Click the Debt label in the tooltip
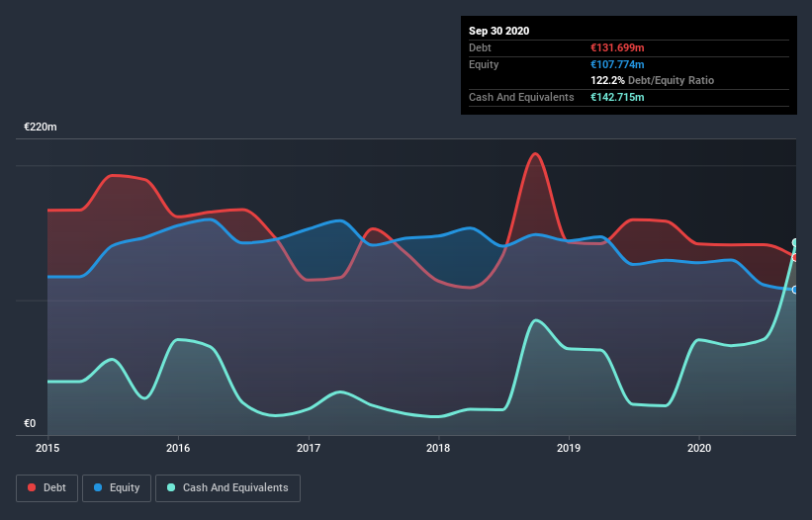The height and width of the screenshot is (520, 812). (x=480, y=47)
